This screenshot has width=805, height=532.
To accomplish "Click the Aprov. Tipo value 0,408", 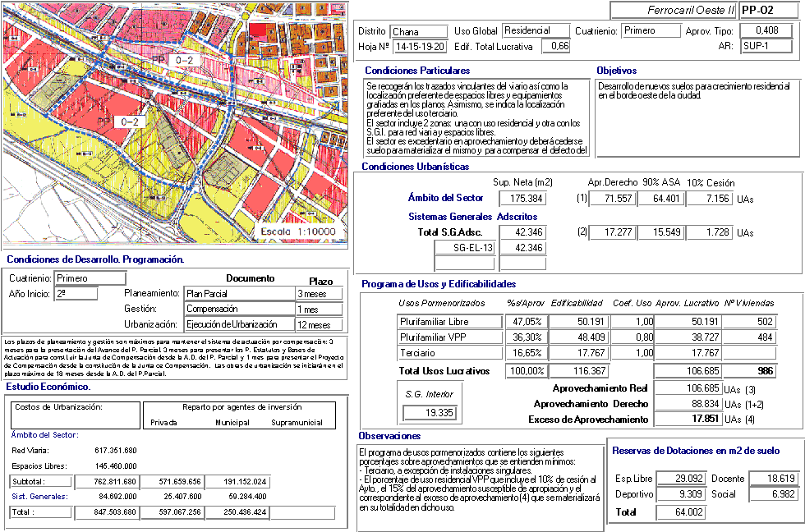I will (766, 31).
